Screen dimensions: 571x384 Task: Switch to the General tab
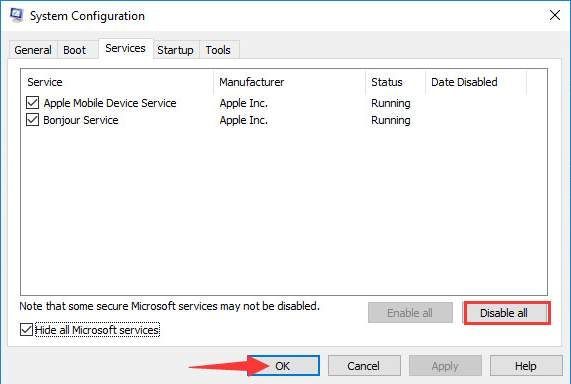pyautogui.click(x=33, y=50)
